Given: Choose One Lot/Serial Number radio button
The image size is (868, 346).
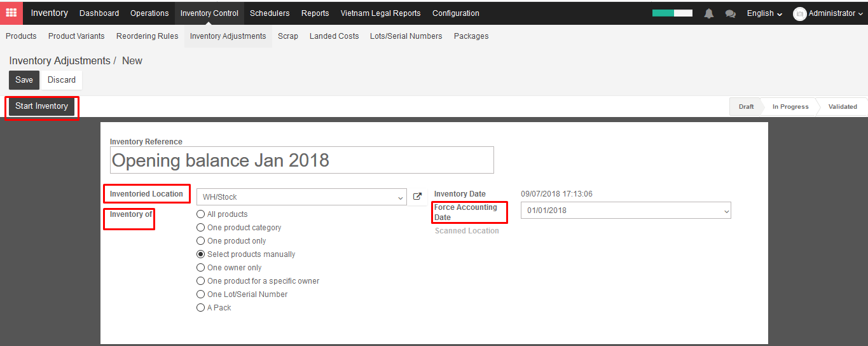Looking at the screenshot, I should click(201, 294).
